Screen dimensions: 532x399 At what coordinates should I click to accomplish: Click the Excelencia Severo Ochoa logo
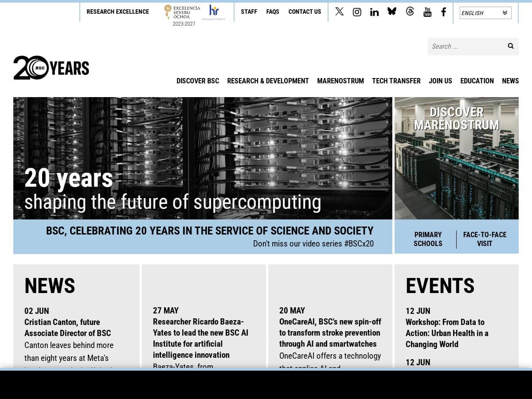click(x=182, y=12)
